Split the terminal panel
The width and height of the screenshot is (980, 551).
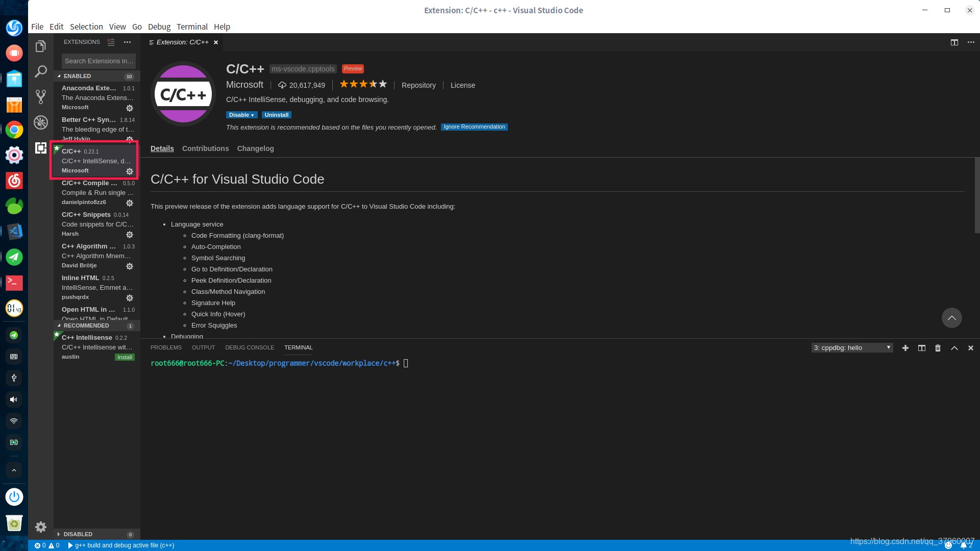pos(922,348)
